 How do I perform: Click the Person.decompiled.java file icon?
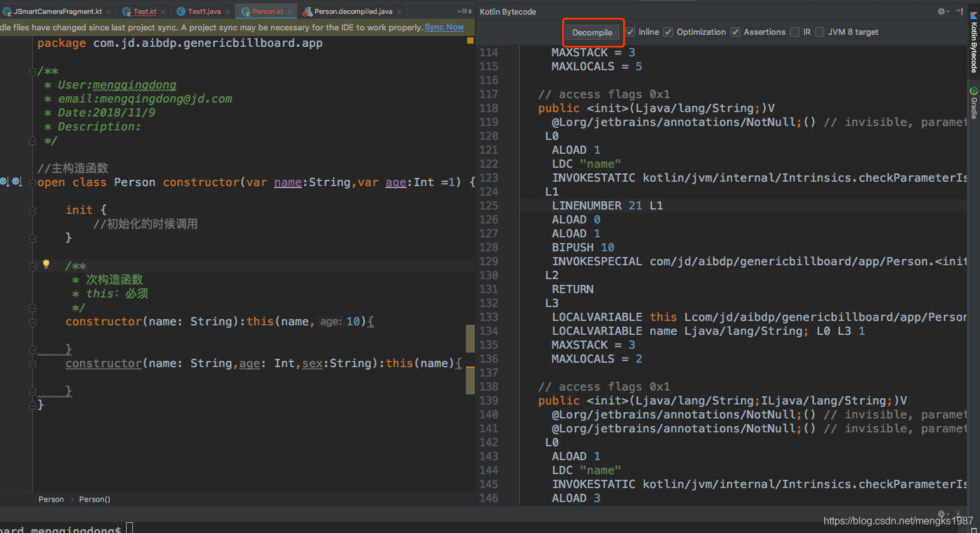(x=308, y=11)
